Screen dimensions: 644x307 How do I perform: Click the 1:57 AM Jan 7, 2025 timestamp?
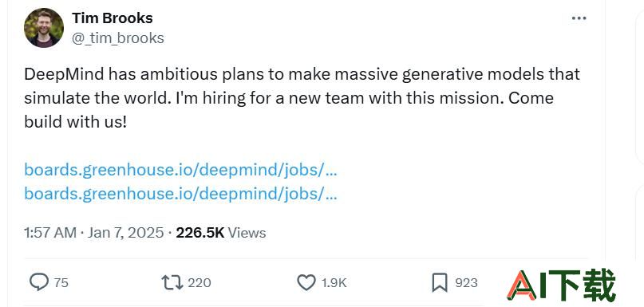94,233
